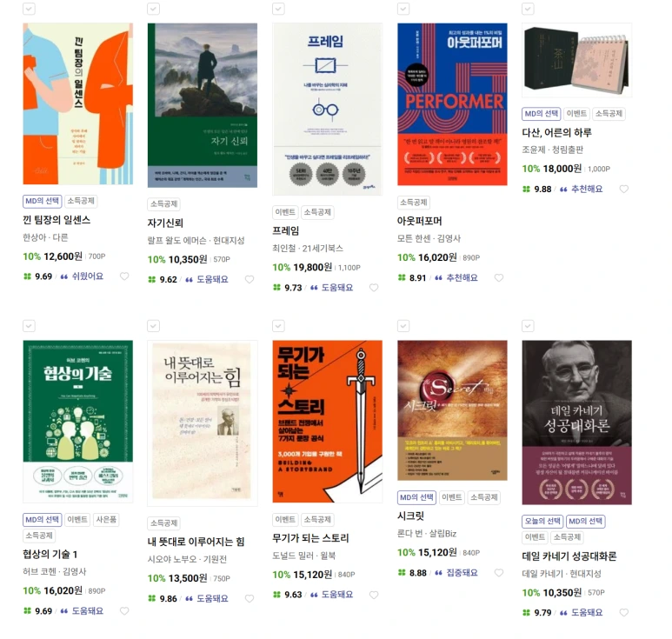
Task: Add 자기신뢰 to wishlist with heart
Action: point(250,279)
